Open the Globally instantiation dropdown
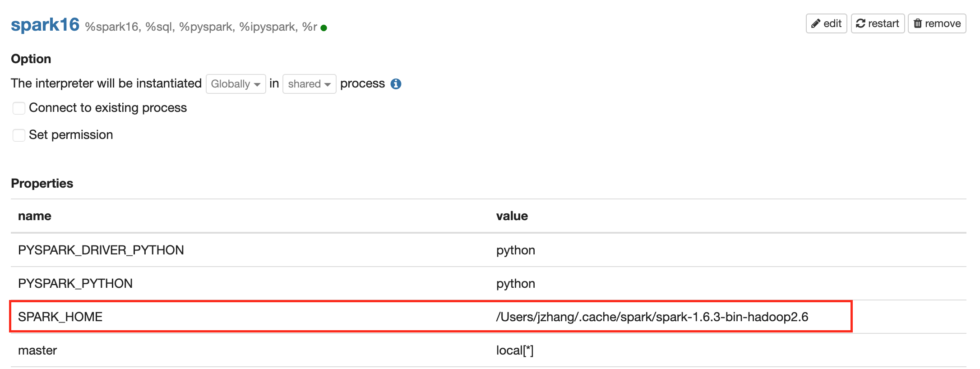 (236, 84)
